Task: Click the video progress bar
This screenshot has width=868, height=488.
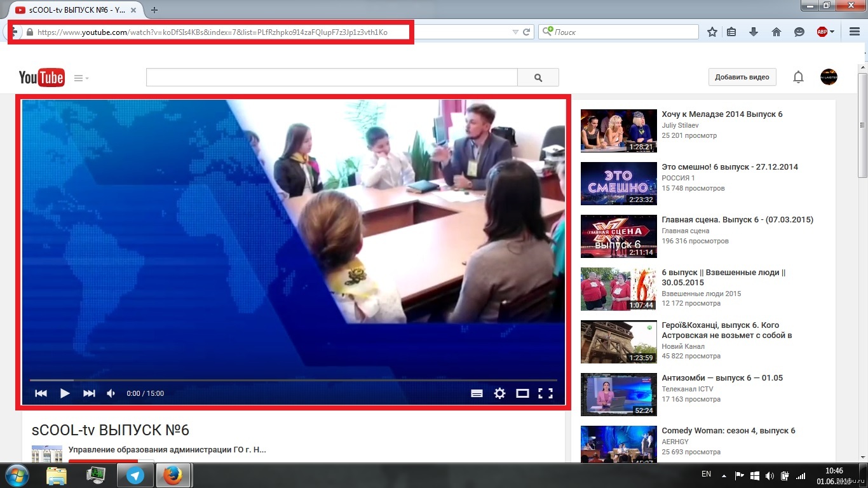Action: tap(292, 380)
